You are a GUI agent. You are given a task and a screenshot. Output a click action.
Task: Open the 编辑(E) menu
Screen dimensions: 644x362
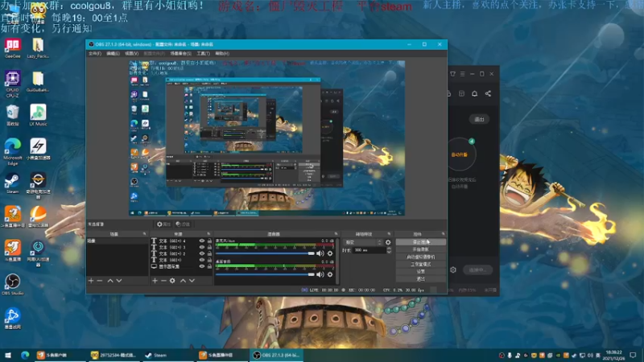tap(113, 54)
